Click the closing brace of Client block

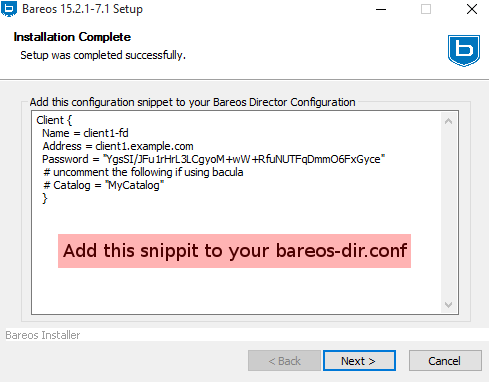pyautogui.click(x=45, y=198)
